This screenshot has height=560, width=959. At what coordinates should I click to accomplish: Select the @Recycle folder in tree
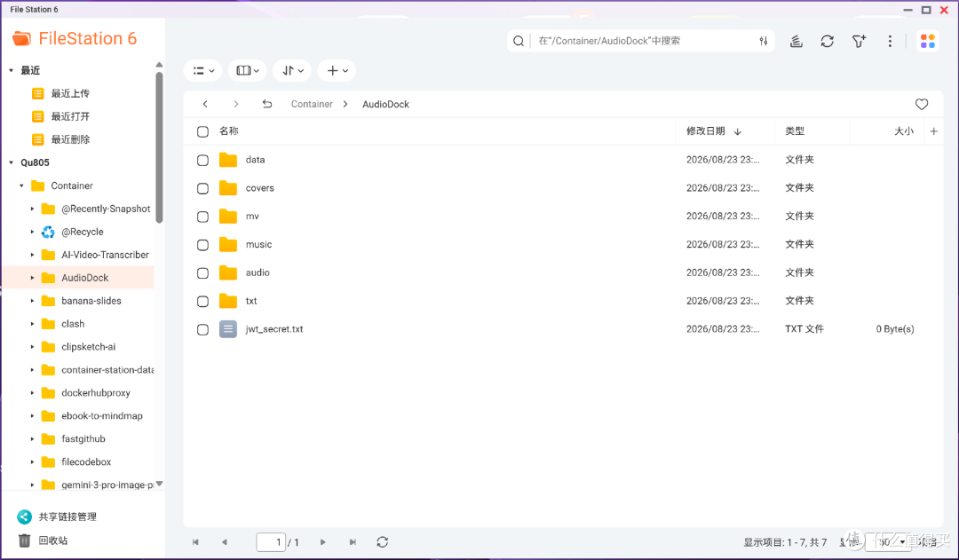[82, 232]
